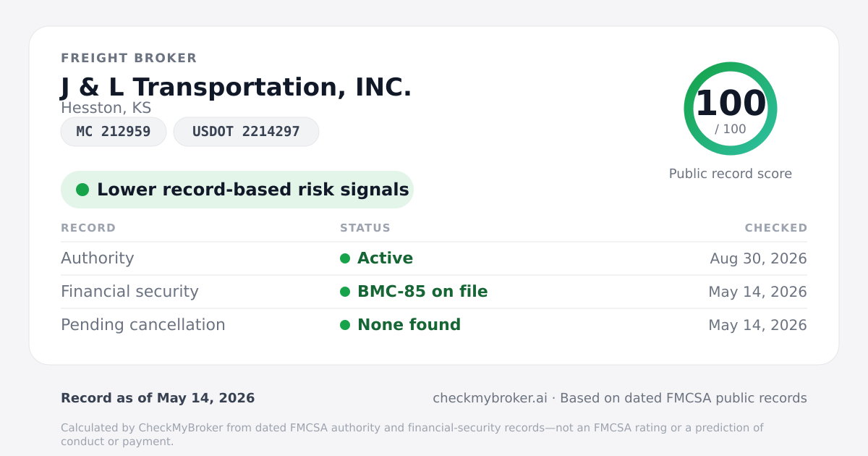Viewport: 868px width, 456px height.
Task: Select the USDOT 2214297 pill badge
Action: 246,132
